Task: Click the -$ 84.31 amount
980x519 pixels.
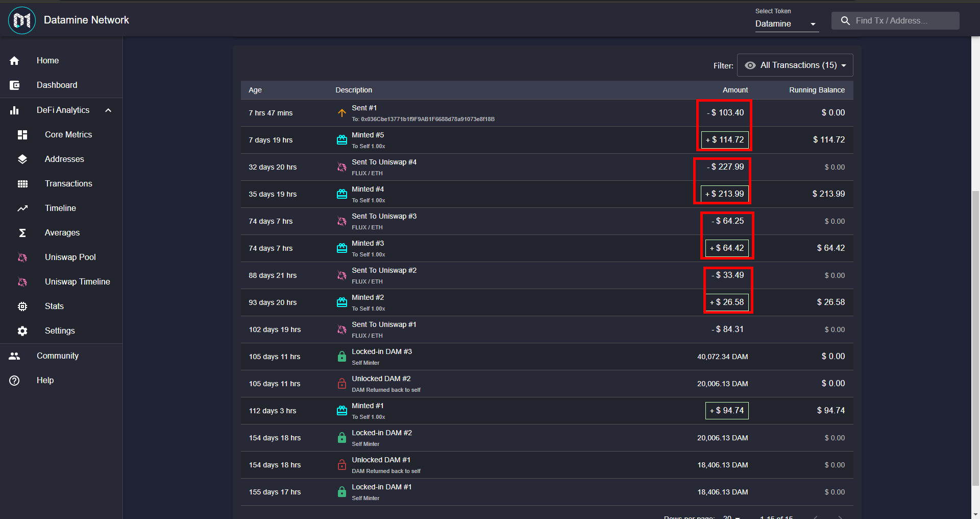Action: 727,329
